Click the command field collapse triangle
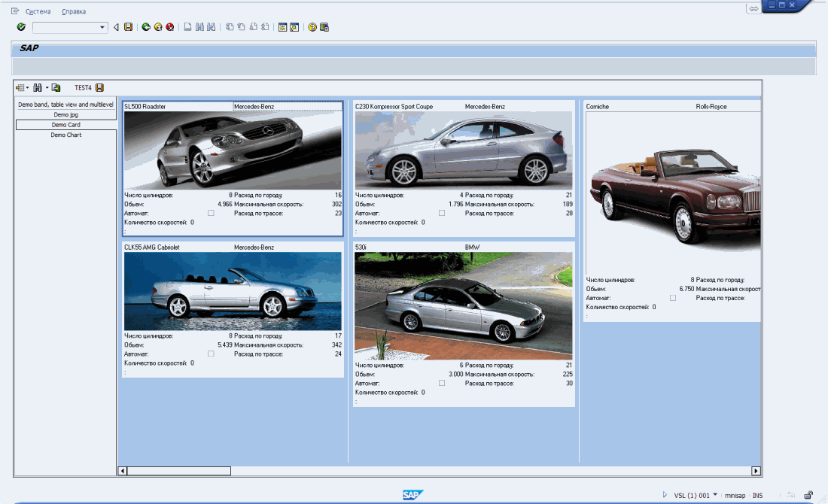The height and width of the screenshot is (504, 828). [x=116, y=27]
